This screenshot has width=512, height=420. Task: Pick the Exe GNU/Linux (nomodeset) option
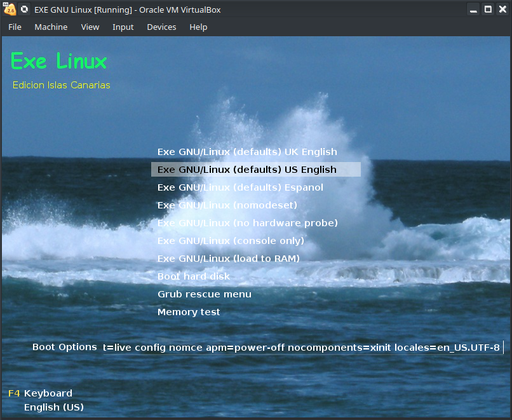tap(227, 205)
